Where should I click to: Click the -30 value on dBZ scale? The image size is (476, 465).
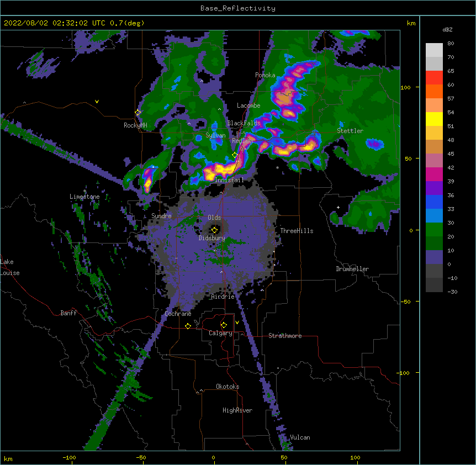pos(452,292)
